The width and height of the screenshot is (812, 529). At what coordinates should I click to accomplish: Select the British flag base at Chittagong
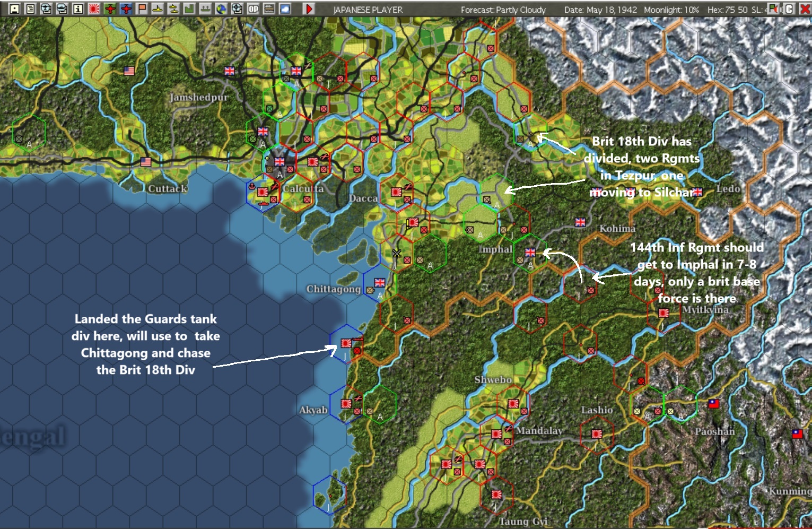click(x=380, y=282)
